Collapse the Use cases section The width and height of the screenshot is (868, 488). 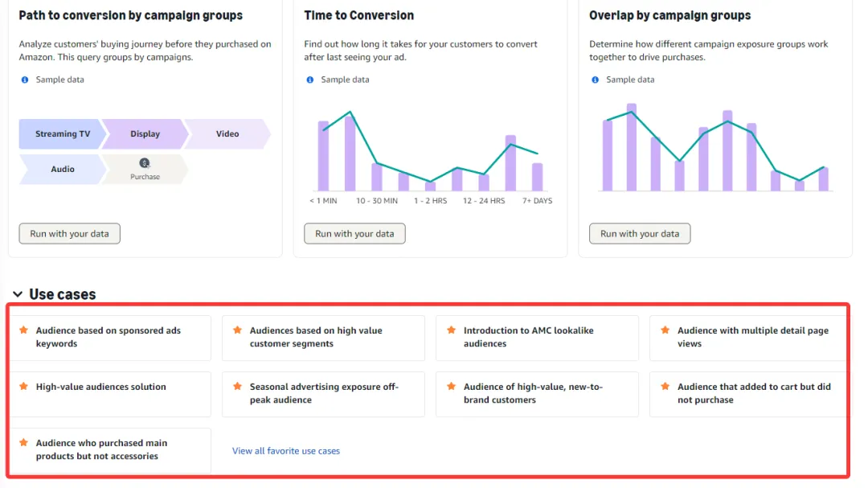point(18,294)
